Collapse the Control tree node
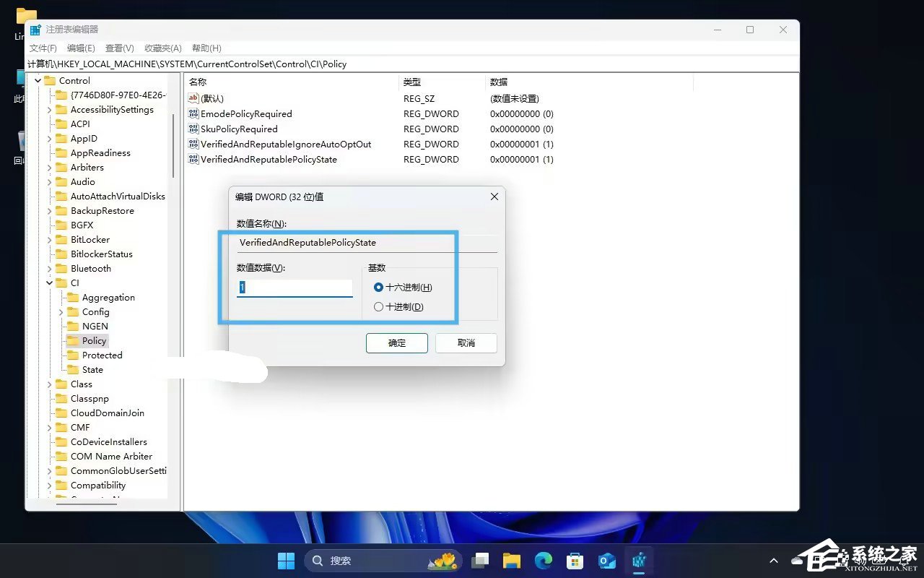Viewport: 924px width, 578px height. tap(38, 81)
